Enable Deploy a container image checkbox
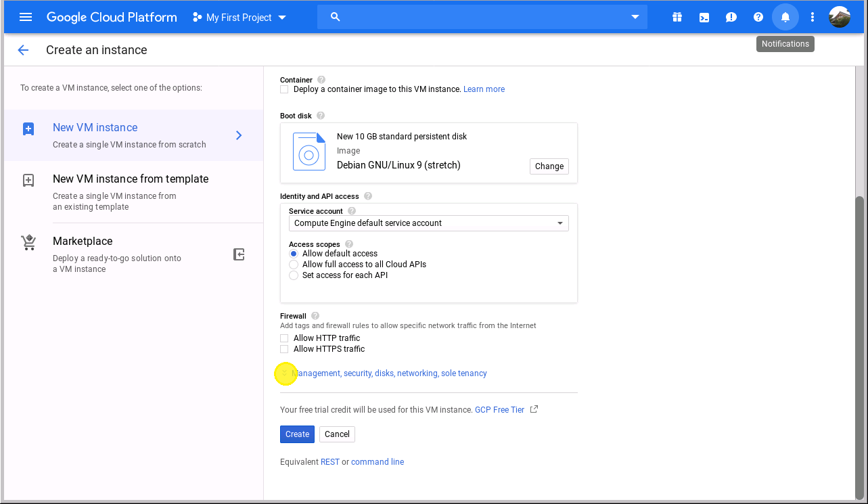 point(284,89)
